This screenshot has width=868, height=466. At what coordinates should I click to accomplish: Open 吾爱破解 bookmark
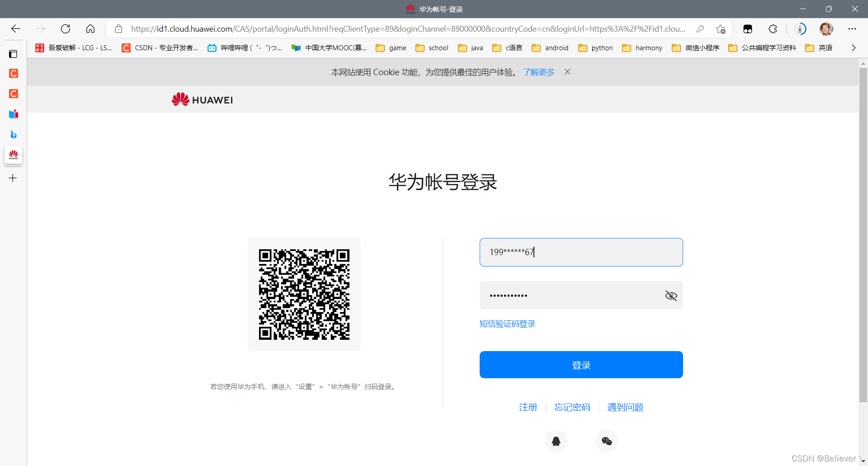tap(74, 48)
